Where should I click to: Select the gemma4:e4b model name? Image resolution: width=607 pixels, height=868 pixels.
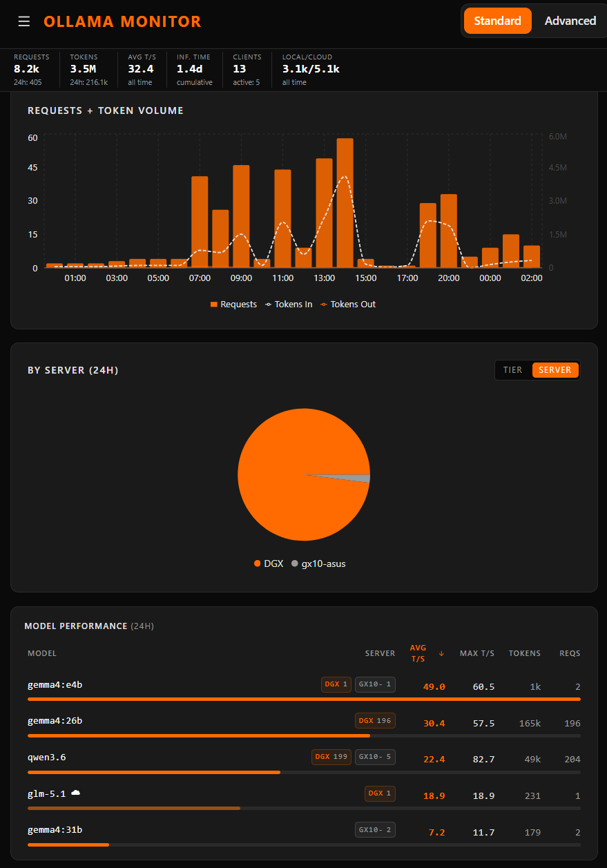tap(55, 684)
